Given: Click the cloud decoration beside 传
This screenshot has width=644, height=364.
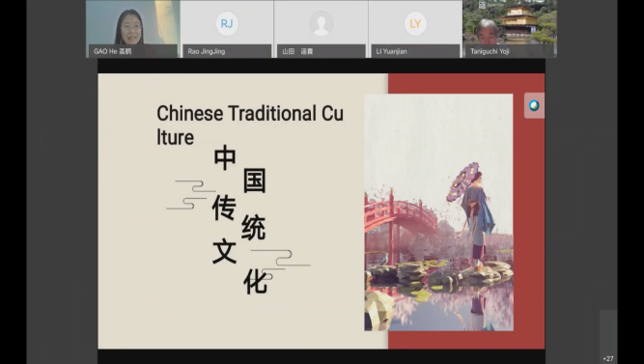Looking at the screenshot, I should click(190, 195).
